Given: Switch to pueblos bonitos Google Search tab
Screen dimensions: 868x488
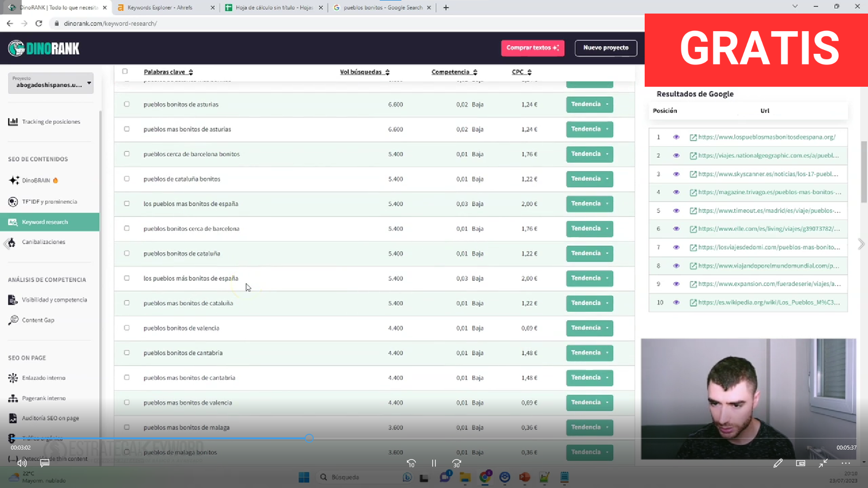Looking at the screenshot, I should click(x=382, y=8).
